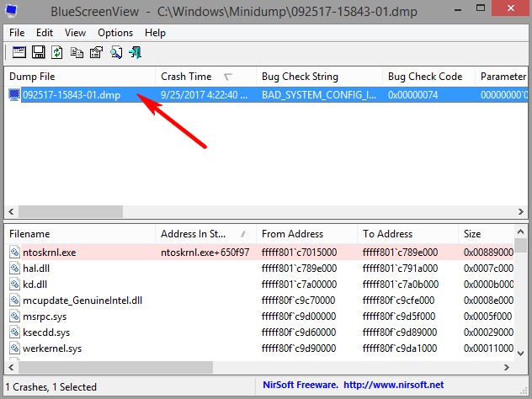Click the file icon next to ntoskrnl.exe
Screen dimensions: 532x399
point(14,252)
